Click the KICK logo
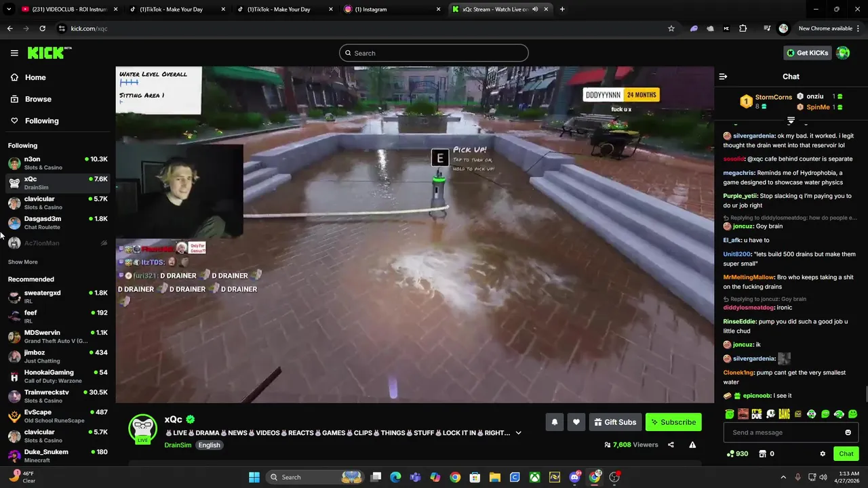Screen dimensions: 868x488 click(x=50, y=53)
